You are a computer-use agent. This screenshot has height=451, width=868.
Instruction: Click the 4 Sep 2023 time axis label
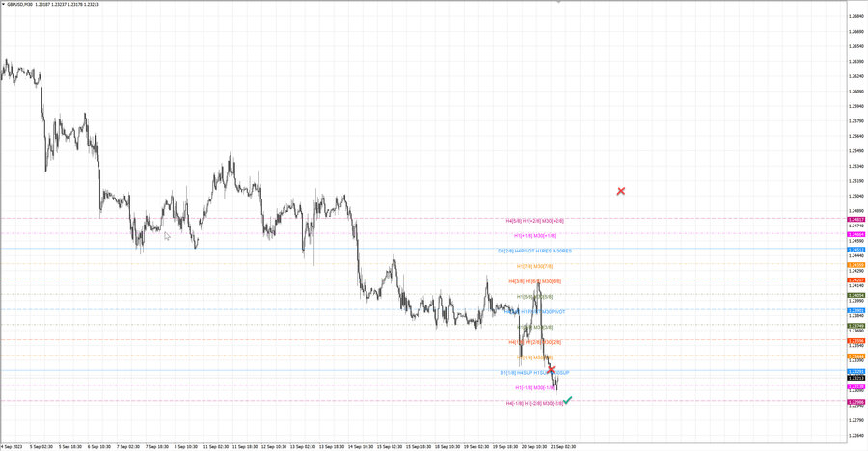coord(12,446)
